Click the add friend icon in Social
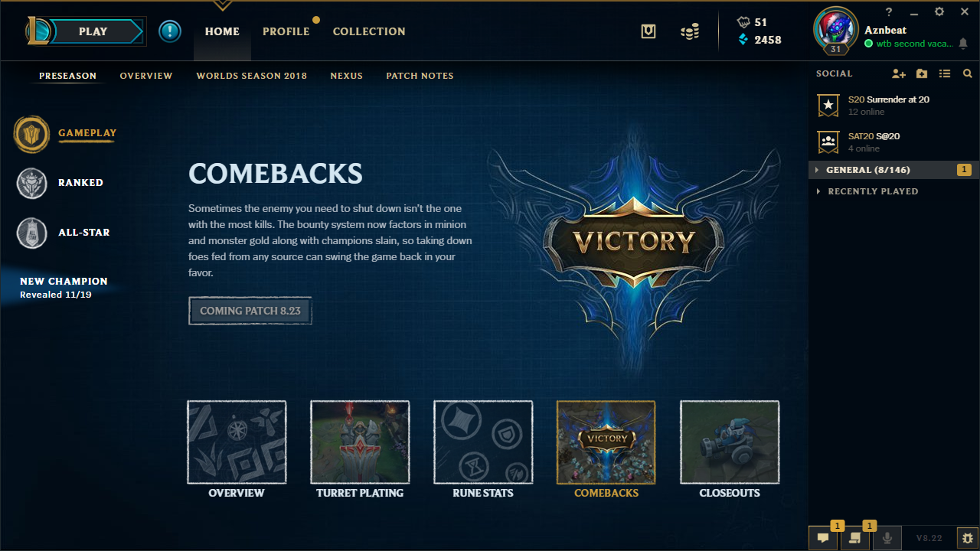The width and height of the screenshot is (980, 551). click(899, 73)
